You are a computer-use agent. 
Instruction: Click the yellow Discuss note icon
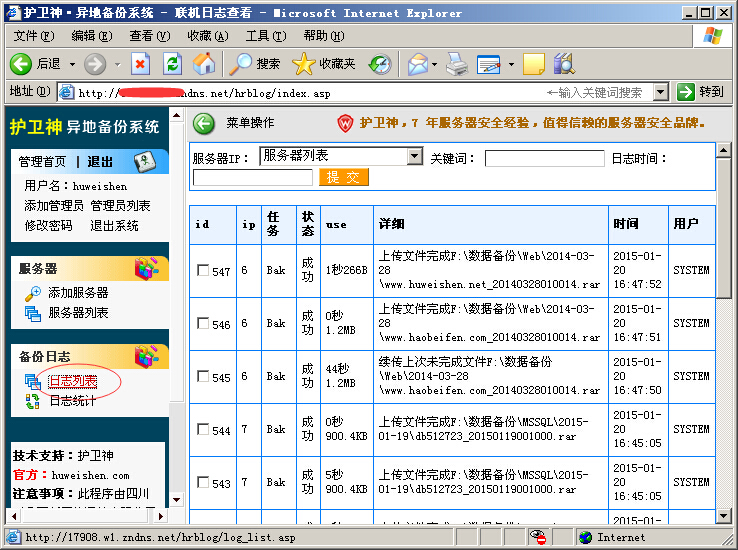click(x=533, y=64)
